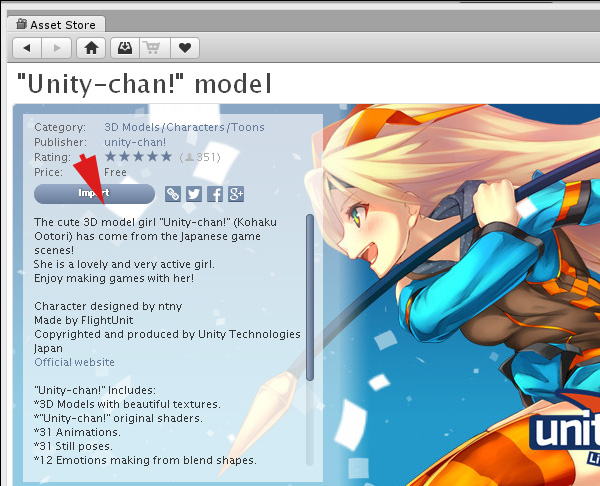600x486 pixels.
Task: Click "Character designed by ntny" text
Action: click(x=108, y=306)
